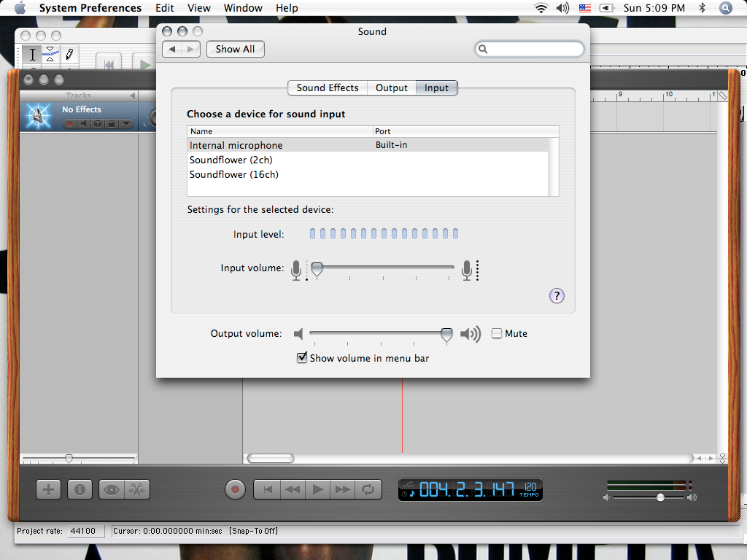
Task: Click the Go to Beginning transport button
Action: pyautogui.click(x=268, y=489)
